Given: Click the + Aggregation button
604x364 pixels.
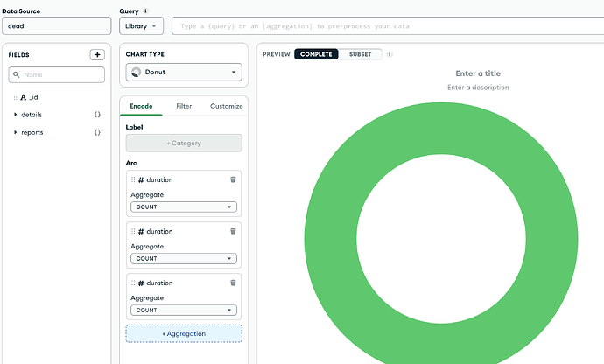Looking at the screenshot, I should (x=184, y=333).
